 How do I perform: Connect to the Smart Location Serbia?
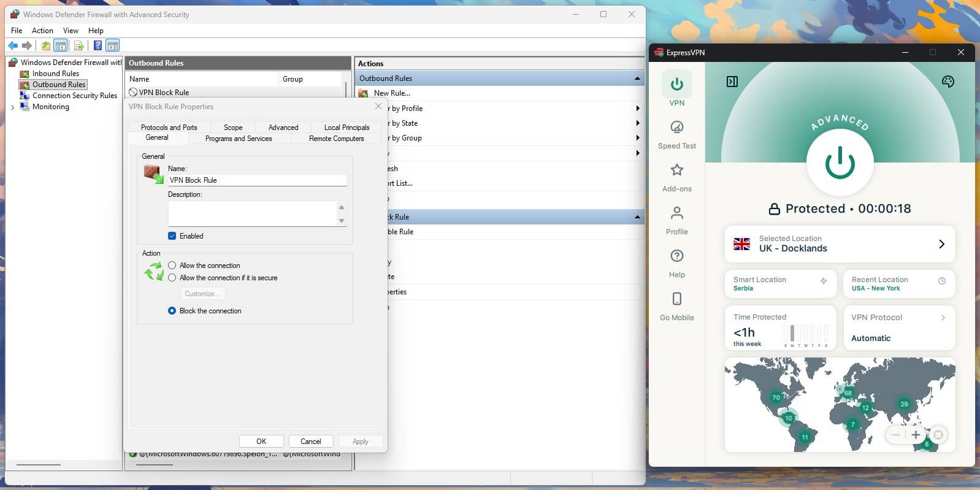point(780,284)
